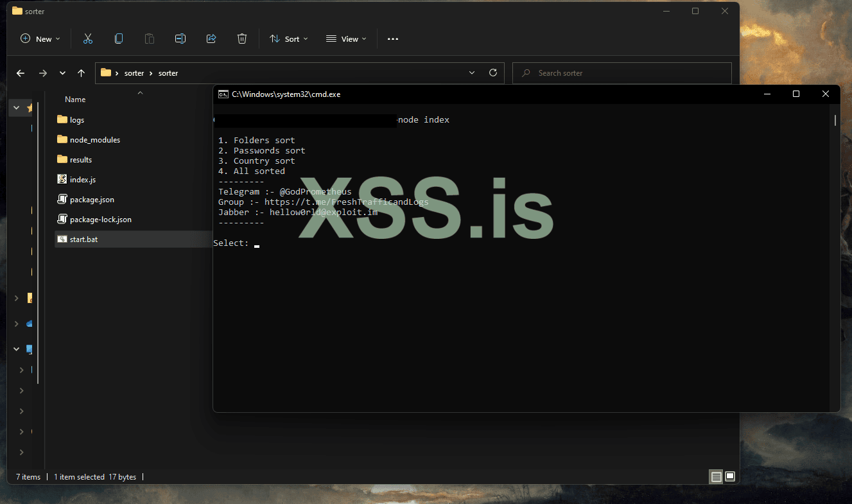Viewport: 852px width, 504px height.
Task: Open the Sort options dropdown
Action: 289,39
